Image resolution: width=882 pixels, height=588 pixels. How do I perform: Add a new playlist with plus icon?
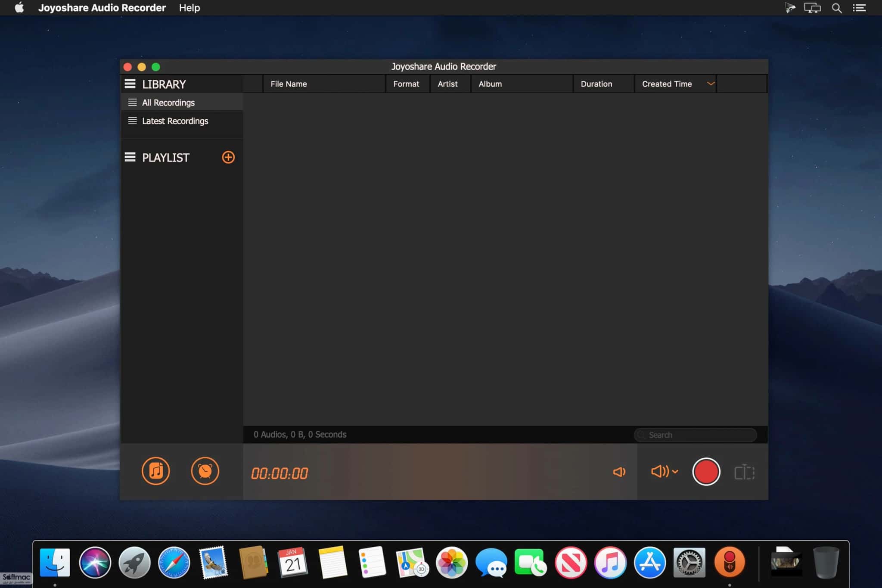[x=228, y=157]
